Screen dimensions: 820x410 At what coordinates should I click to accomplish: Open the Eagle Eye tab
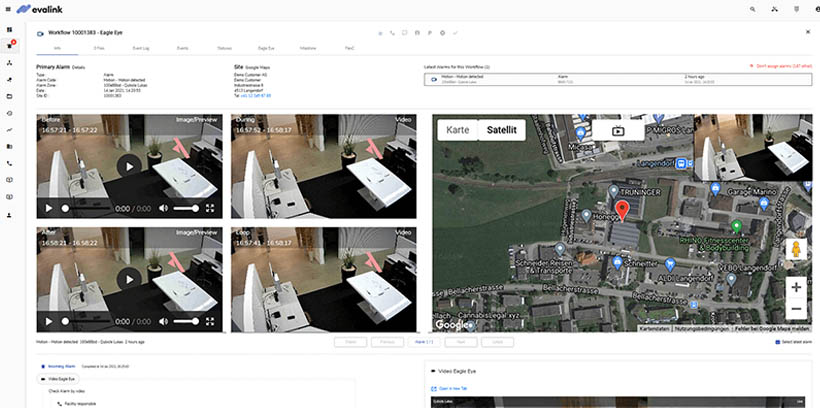click(x=266, y=47)
